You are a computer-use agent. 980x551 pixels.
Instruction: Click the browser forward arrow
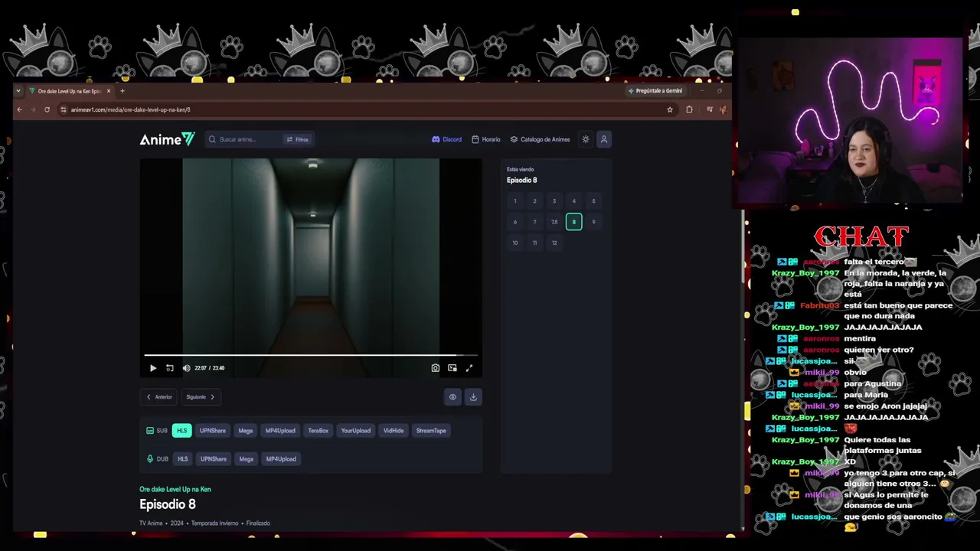33,109
